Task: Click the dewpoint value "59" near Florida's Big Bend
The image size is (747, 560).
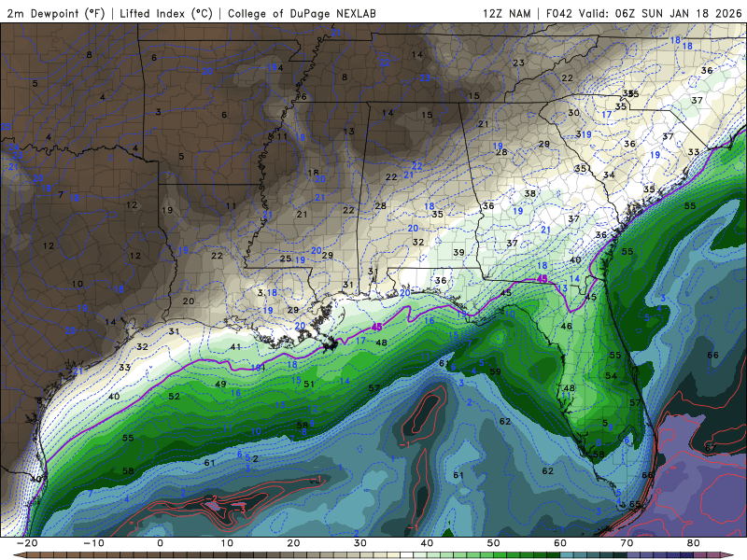Action: click(496, 371)
